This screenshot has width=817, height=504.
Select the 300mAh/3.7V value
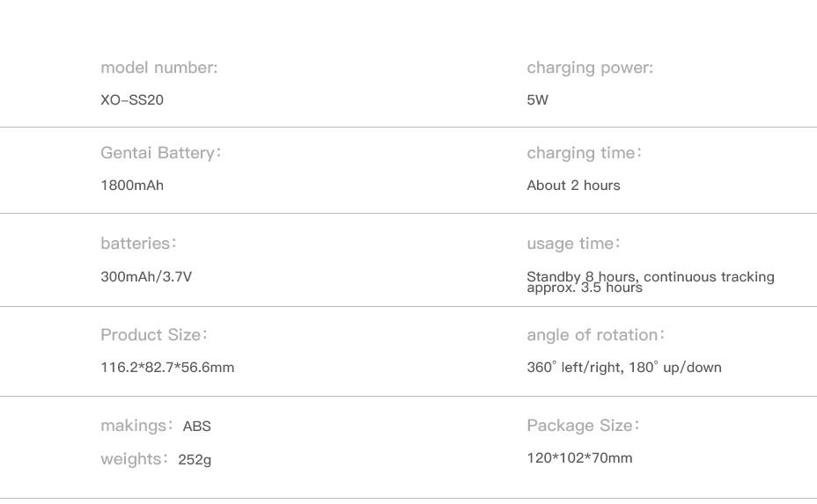tap(146, 277)
